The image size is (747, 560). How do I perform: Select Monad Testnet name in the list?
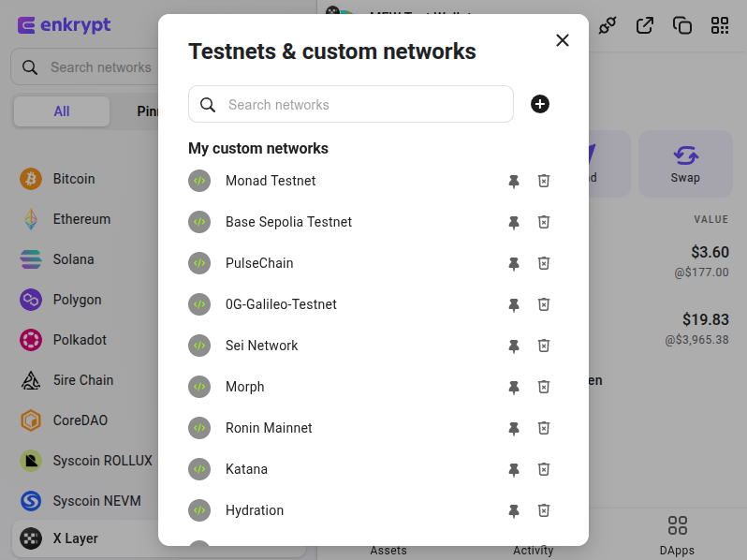[x=271, y=181]
